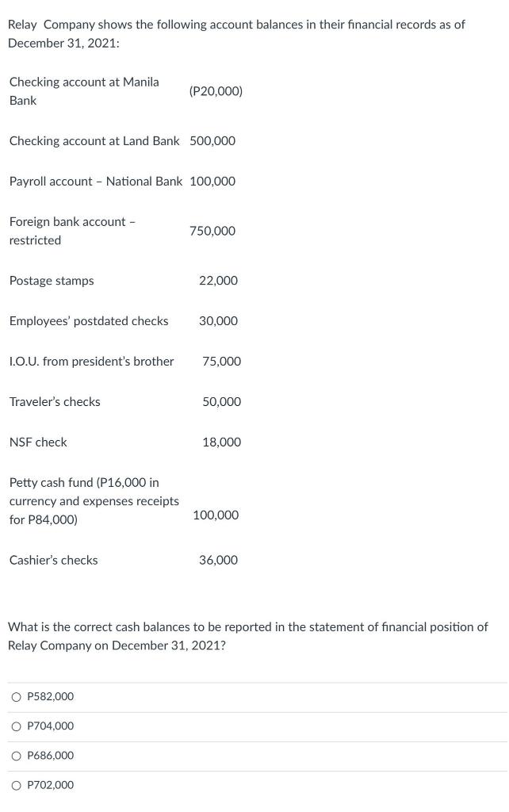Select the P686,000 radio button

[x=16, y=755]
